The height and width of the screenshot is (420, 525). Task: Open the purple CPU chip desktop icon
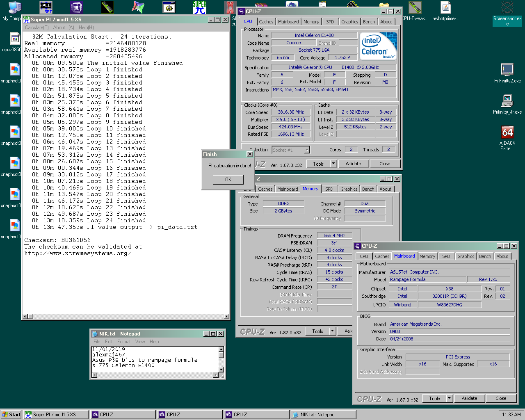(77, 7)
